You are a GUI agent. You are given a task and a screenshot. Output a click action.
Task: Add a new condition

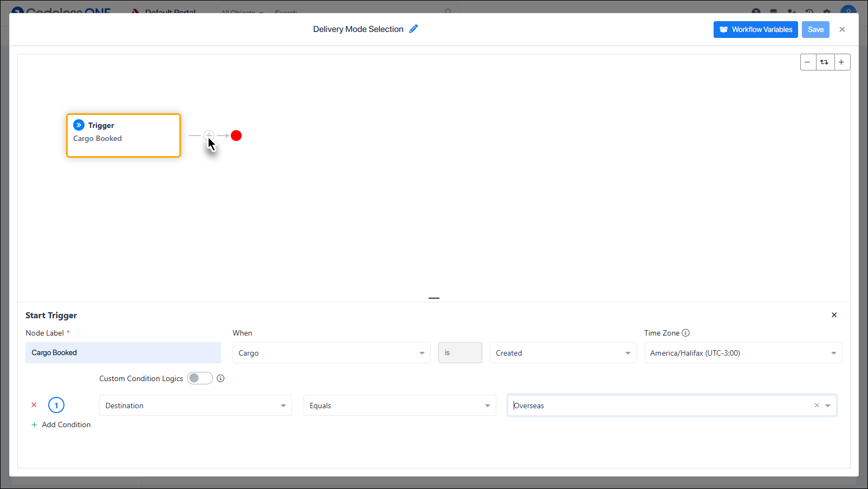point(61,424)
